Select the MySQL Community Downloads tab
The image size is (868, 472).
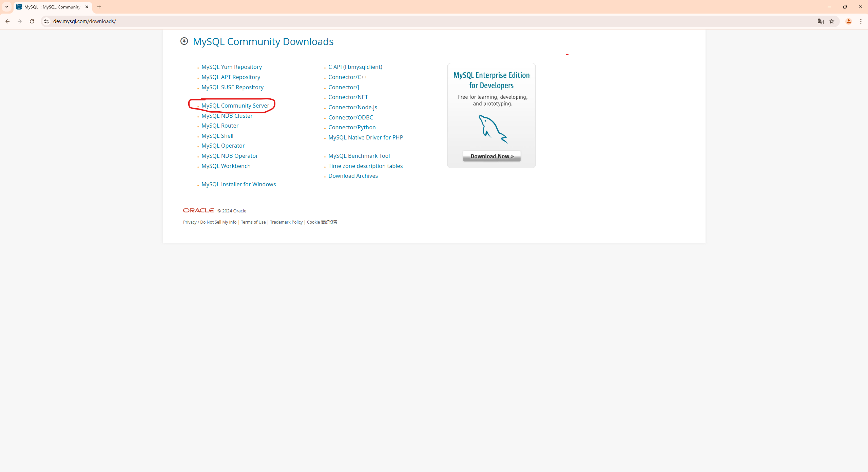pos(51,7)
